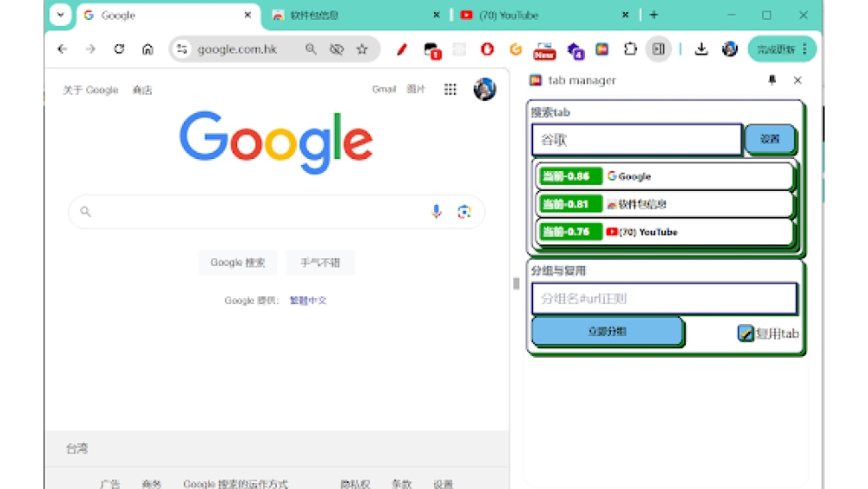Image resolution: width=868 pixels, height=489 pixels.
Task: Open the Extensions puzzle menu
Action: 630,50
